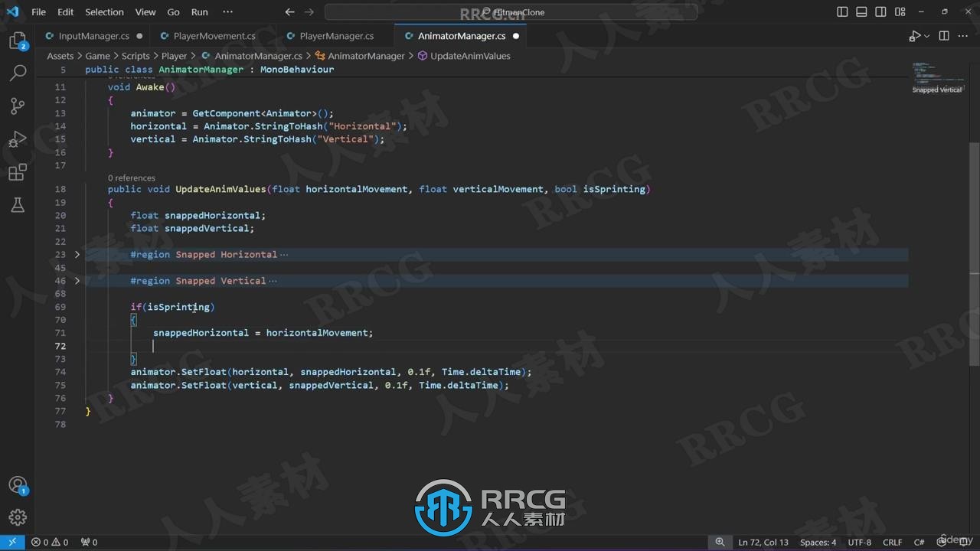Screen dimensions: 980x551
Task: Click line number 72 in gutter
Action: coord(60,346)
